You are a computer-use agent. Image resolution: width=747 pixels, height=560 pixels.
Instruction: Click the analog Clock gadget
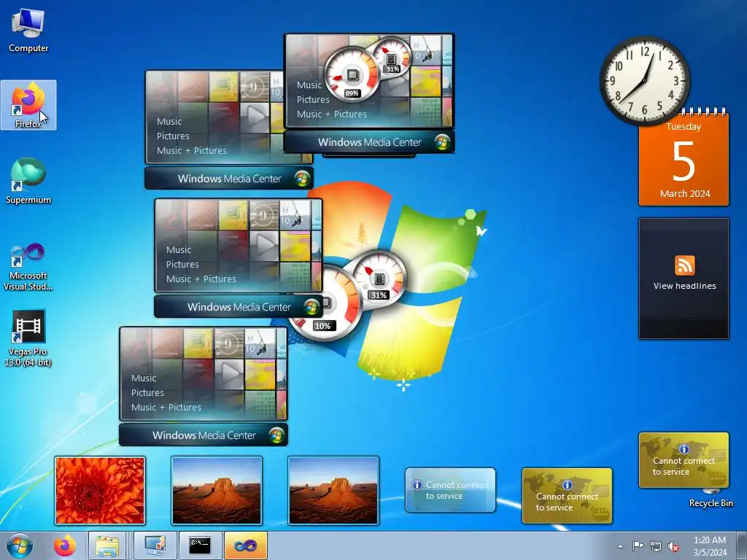[x=645, y=80]
